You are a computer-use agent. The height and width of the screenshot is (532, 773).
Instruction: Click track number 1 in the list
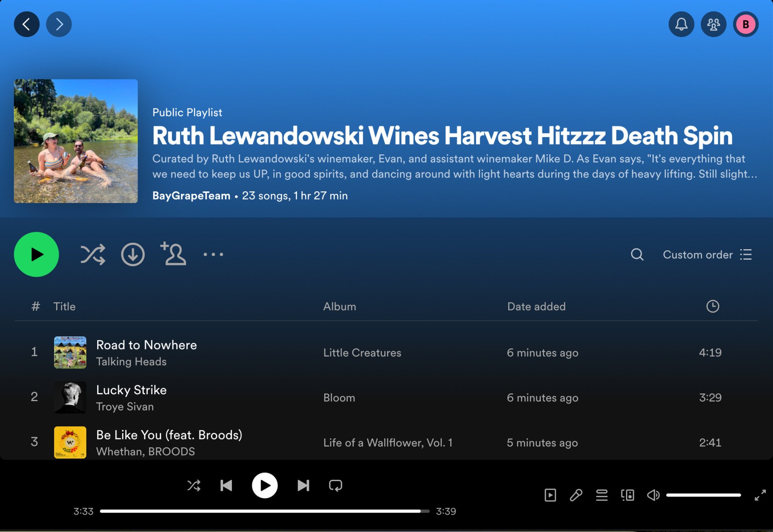[x=34, y=352]
